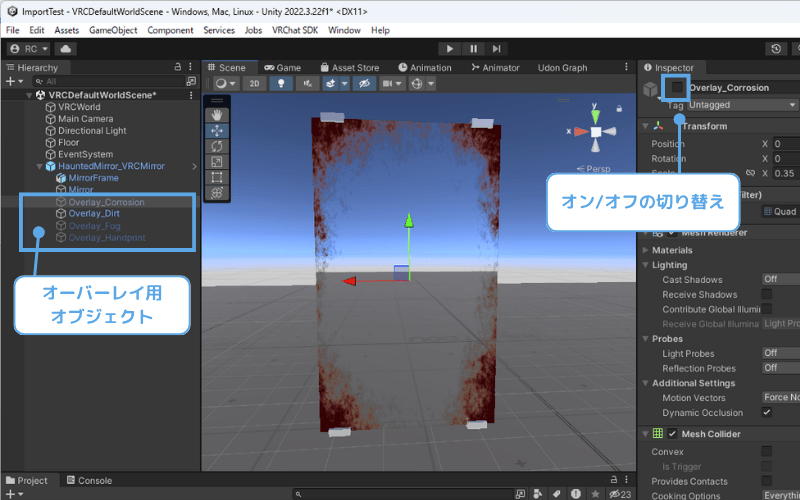Select the Scale tool
800x500 pixels.
pos(217,162)
